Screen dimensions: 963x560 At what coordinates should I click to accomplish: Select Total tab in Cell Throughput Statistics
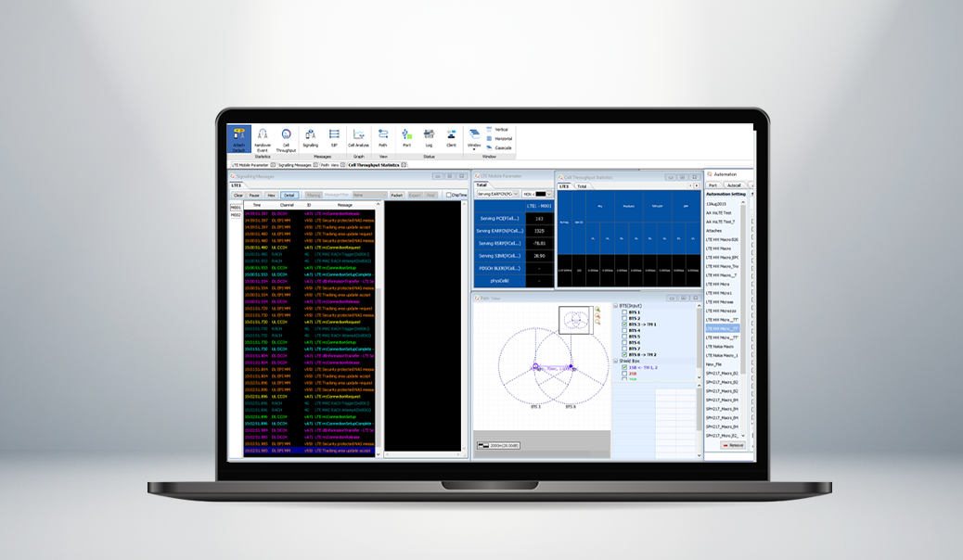pyautogui.click(x=582, y=186)
